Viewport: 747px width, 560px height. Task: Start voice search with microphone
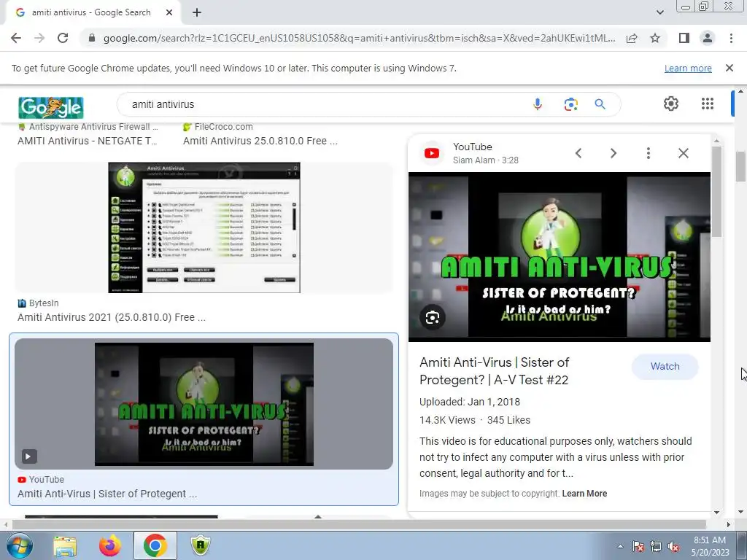(x=538, y=104)
